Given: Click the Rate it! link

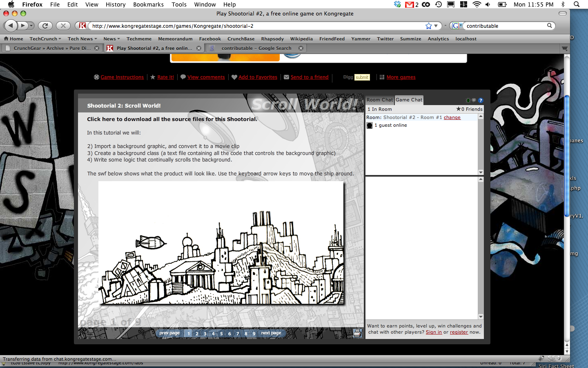Looking at the screenshot, I should click(165, 77).
